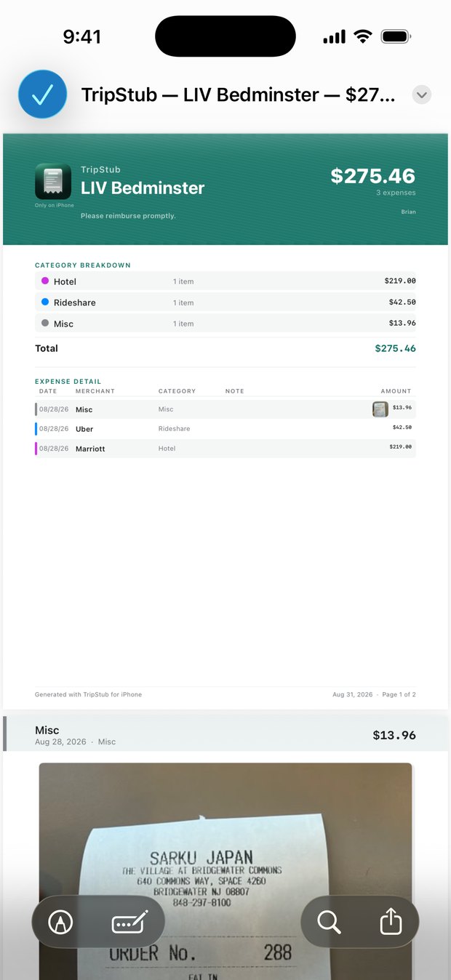The height and width of the screenshot is (980, 451).
Task: Click the 'Page 1 of 2' footer text
Action: (399, 694)
